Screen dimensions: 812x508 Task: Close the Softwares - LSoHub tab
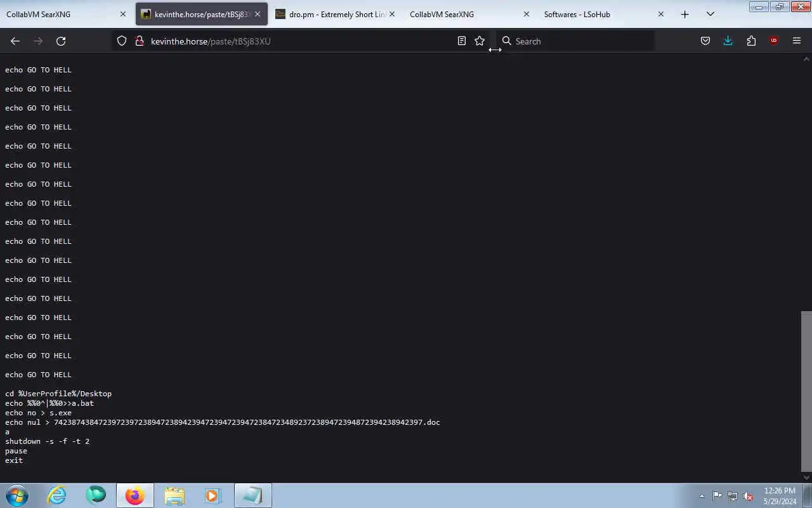(x=660, y=14)
